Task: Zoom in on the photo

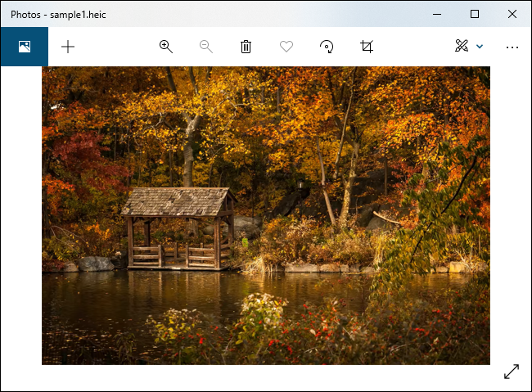Action: pyautogui.click(x=166, y=47)
